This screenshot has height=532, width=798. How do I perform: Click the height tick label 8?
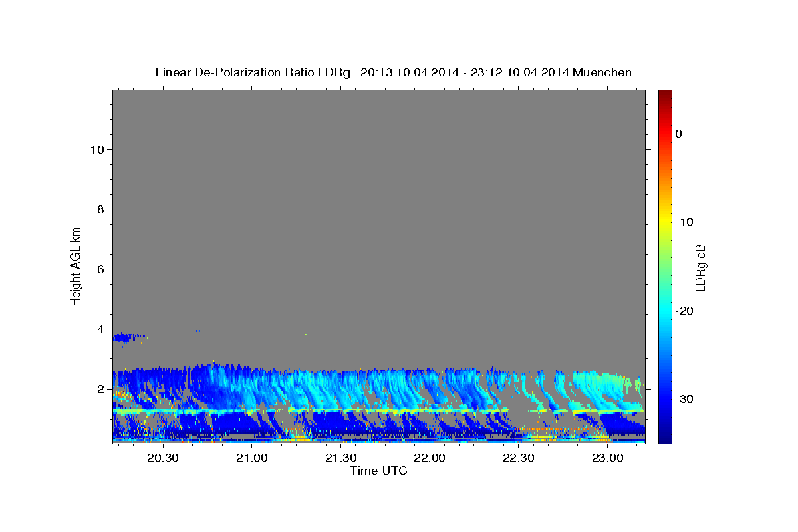tap(100, 209)
